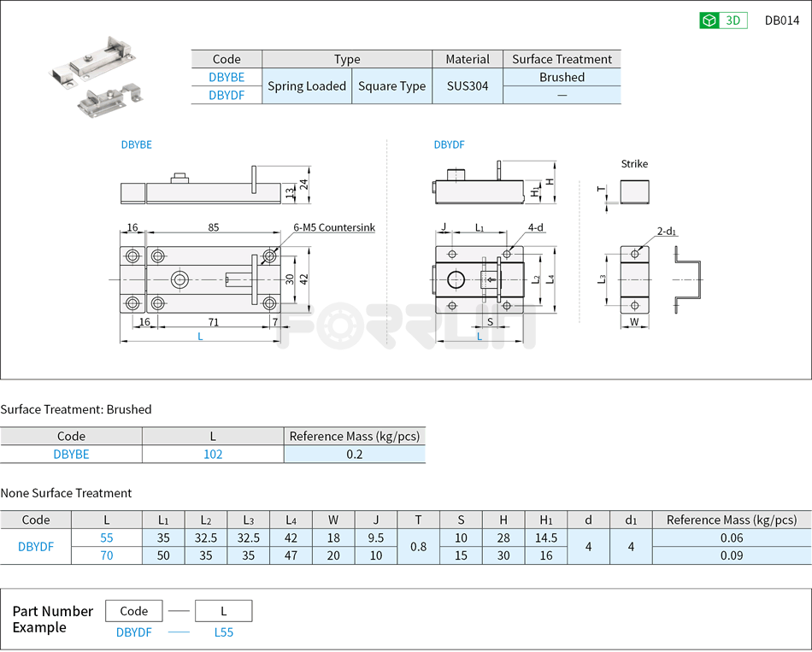Click the L55 example value
This screenshot has width=812, height=652.
click(223, 632)
